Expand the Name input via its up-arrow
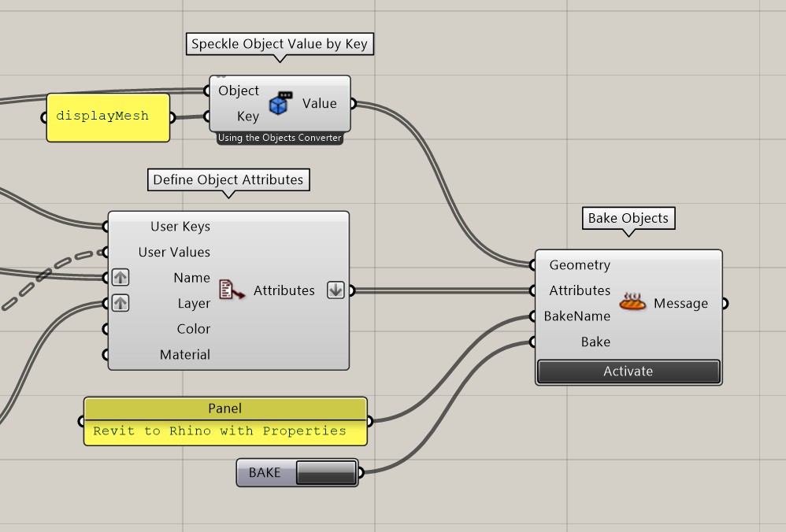This screenshot has width=786, height=532. pyautogui.click(x=120, y=277)
